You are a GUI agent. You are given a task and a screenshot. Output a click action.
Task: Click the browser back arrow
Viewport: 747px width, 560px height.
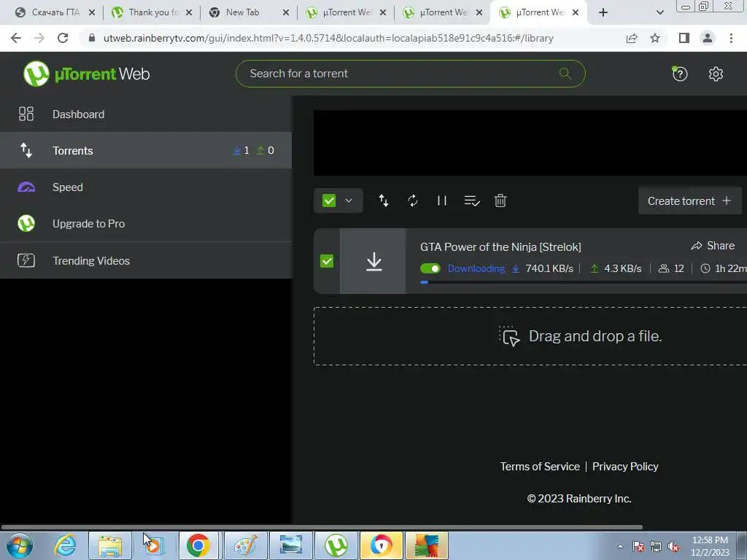tap(16, 38)
